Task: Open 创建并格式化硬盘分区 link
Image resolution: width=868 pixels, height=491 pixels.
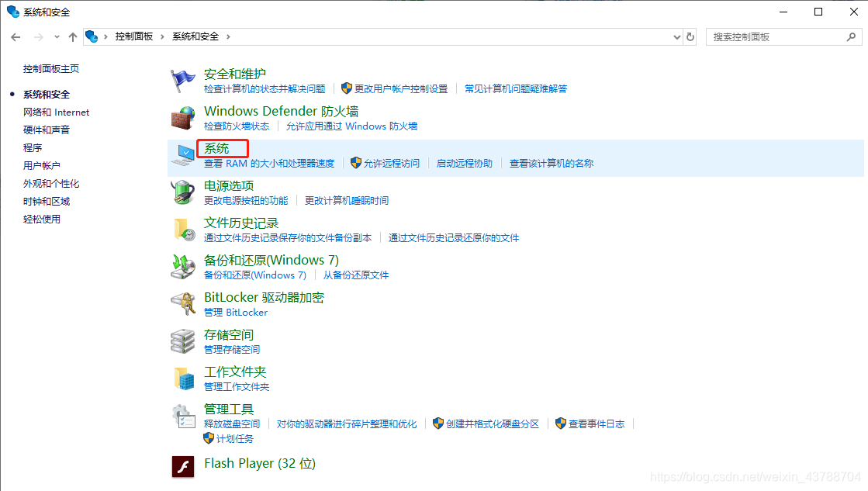Action: click(x=493, y=424)
